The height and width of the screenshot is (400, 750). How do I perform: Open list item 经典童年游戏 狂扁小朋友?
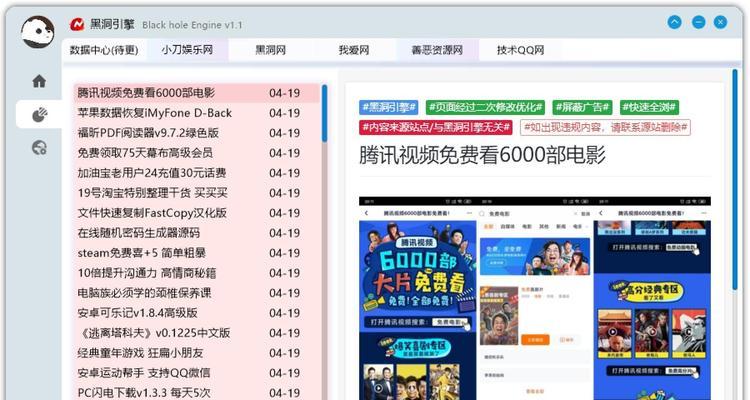(x=197, y=353)
